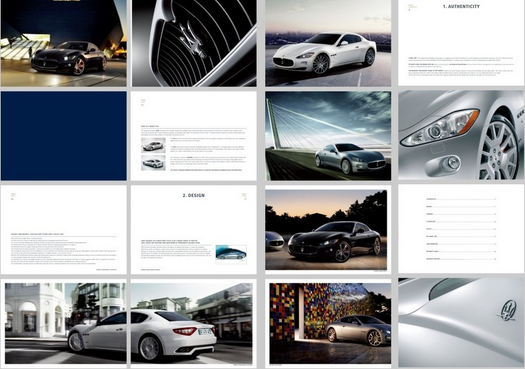The width and height of the screenshot is (525, 369).
Task: Click the upper small silver car image
Action: click(153, 146)
